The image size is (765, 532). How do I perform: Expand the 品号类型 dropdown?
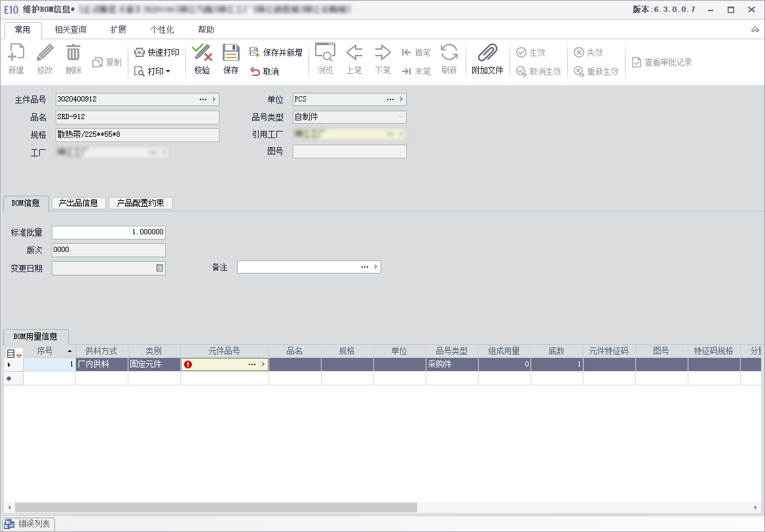tap(401, 116)
